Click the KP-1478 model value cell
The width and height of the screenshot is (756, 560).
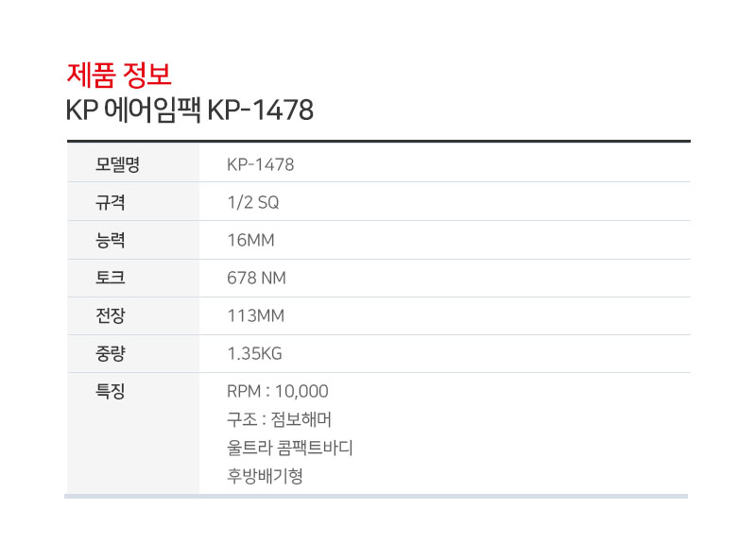[x=261, y=164]
